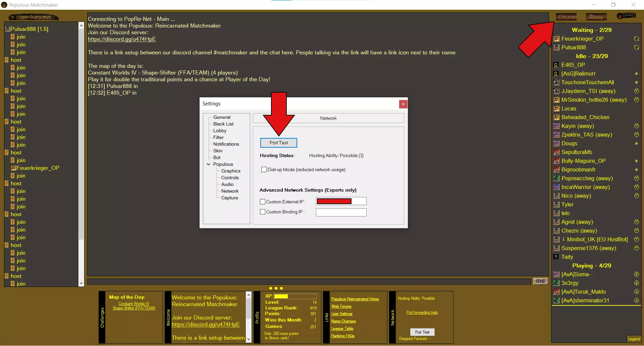
Task: Open the Filter settings page
Action: click(x=218, y=138)
